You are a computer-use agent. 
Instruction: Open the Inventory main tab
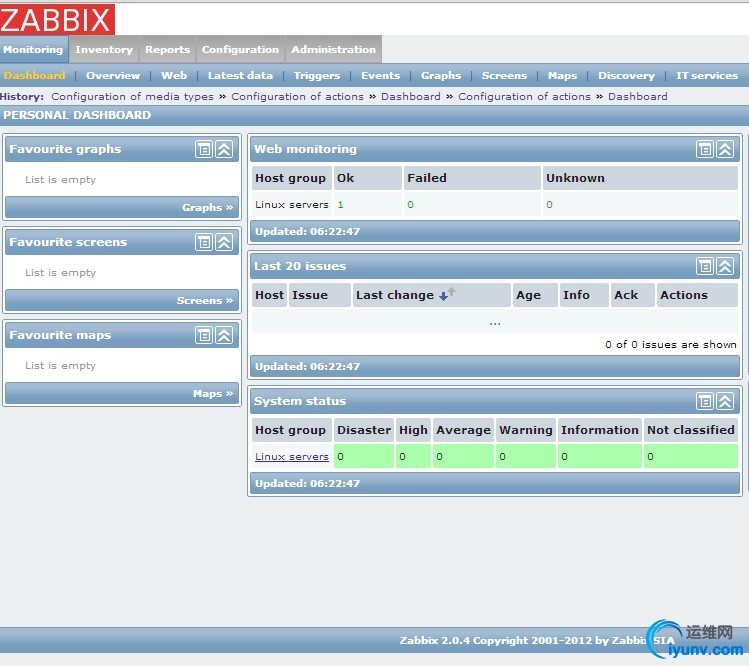[x=104, y=49]
